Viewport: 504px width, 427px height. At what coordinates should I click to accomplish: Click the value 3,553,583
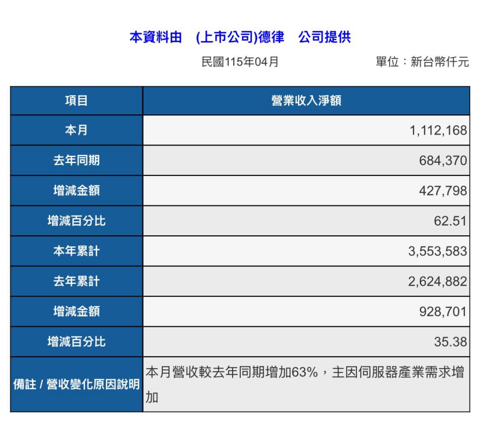(x=437, y=251)
